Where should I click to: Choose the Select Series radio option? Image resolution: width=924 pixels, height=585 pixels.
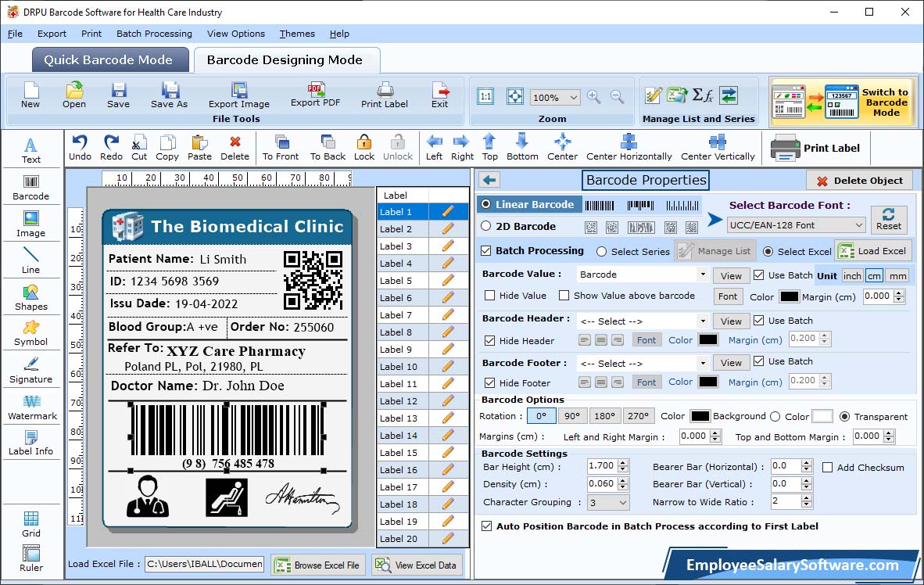[x=601, y=252]
